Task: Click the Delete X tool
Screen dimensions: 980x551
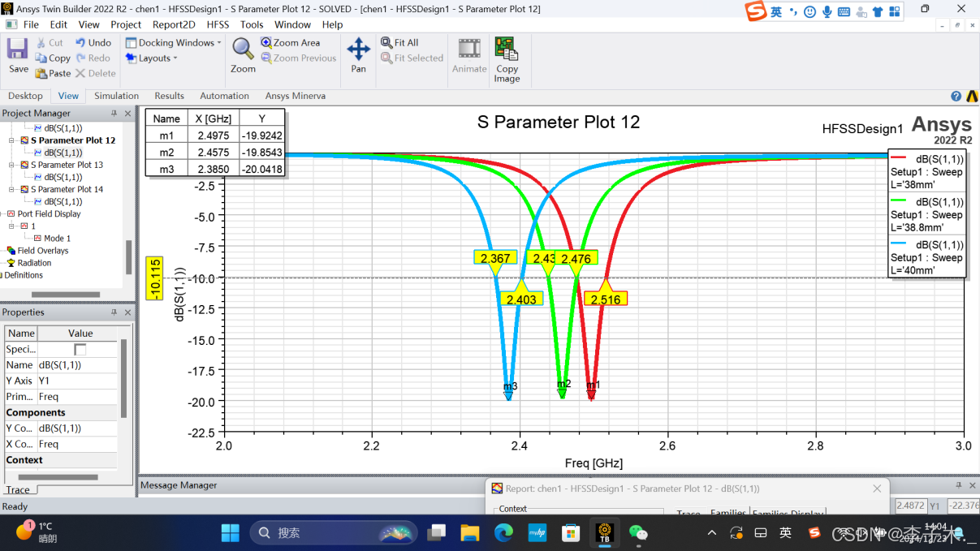Action: (96, 73)
